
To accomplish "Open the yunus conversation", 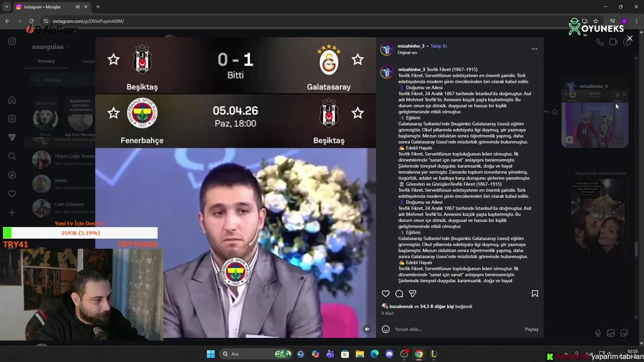I will [x=63, y=184].
